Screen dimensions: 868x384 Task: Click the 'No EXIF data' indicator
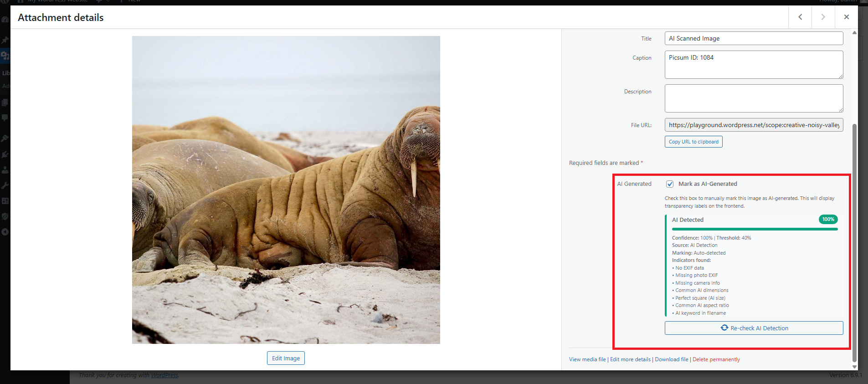coord(688,268)
